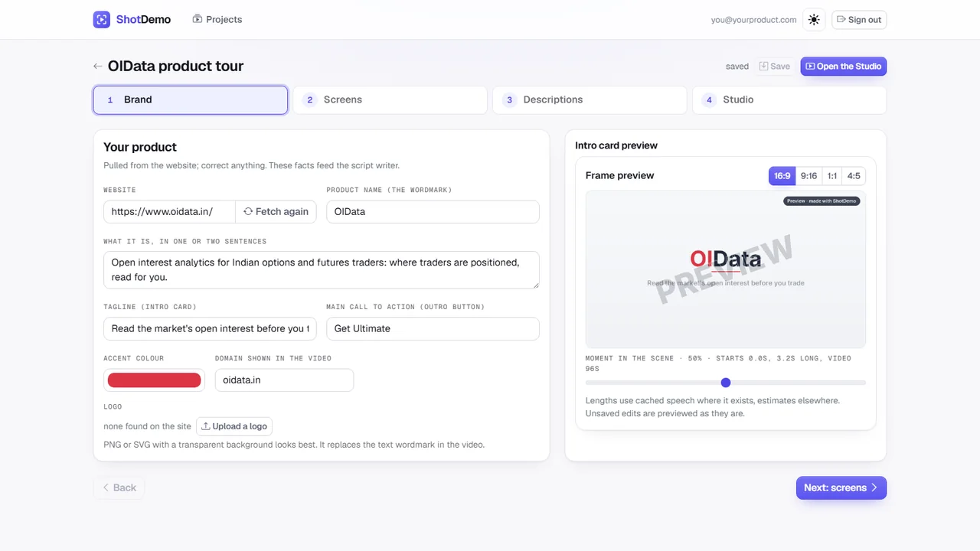Click the 'ACCENT COLOUR' label
This screenshot has height=551, width=980.
pos(134,358)
